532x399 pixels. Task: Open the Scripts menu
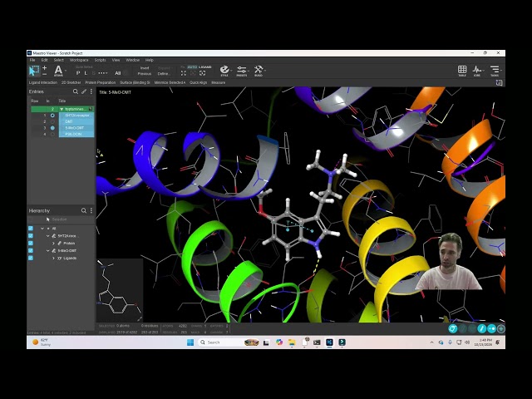coord(100,60)
